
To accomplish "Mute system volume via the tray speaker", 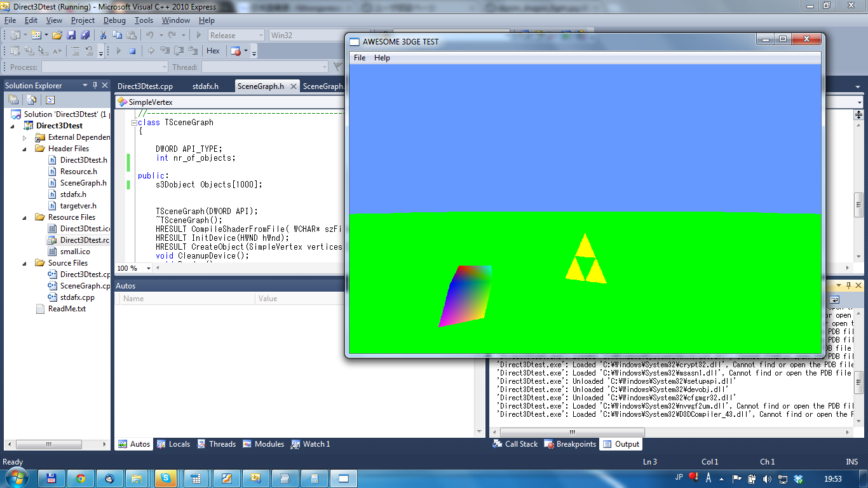I will click(766, 477).
